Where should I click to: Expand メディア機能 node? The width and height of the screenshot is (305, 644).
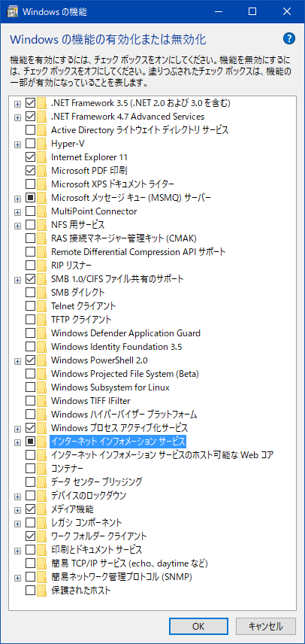tap(17, 511)
